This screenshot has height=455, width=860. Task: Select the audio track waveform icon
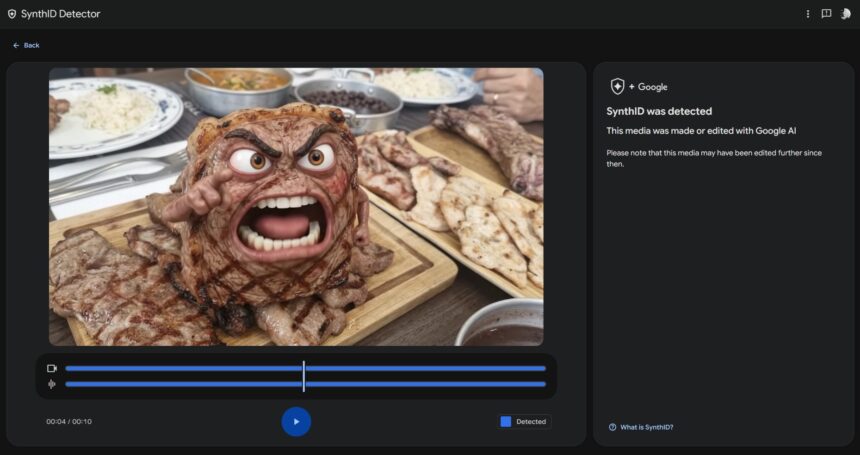[52, 384]
